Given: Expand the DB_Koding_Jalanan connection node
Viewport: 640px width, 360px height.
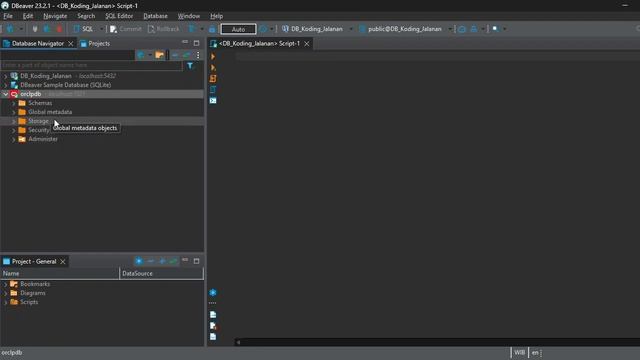Looking at the screenshot, I should click(x=5, y=76).
